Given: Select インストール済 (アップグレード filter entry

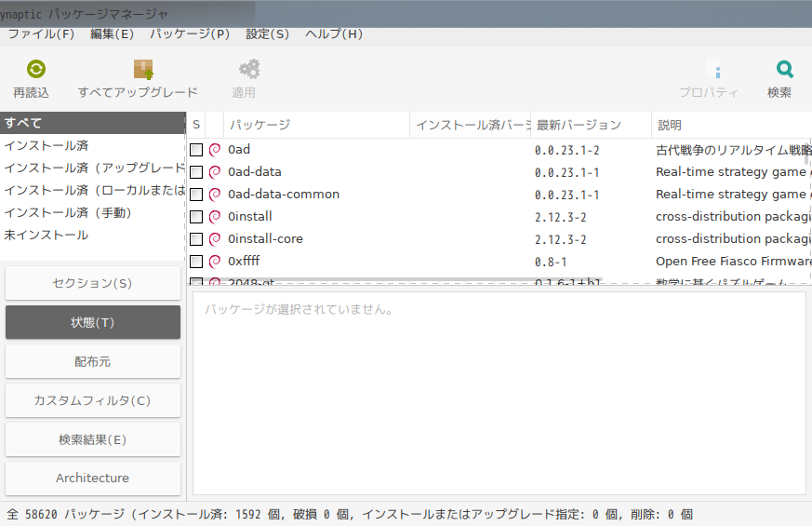Looking at the screenshot, I should tap(93, 168).
